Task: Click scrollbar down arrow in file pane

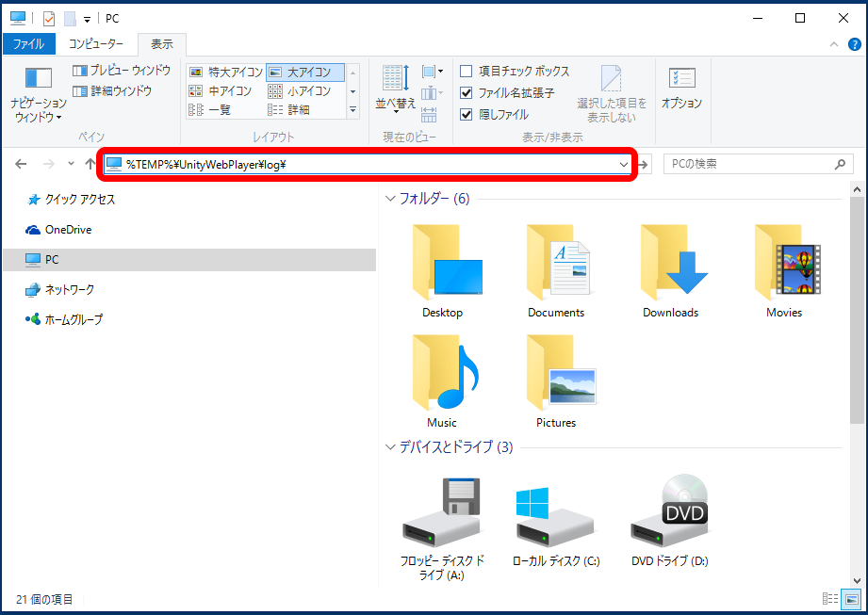Action: click(857, 581)
